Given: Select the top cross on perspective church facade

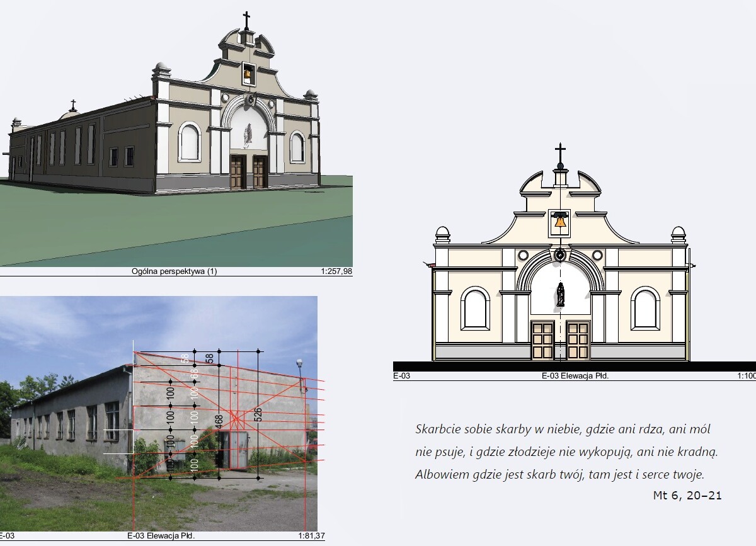Looking at the screenshot, I should 246,18.
